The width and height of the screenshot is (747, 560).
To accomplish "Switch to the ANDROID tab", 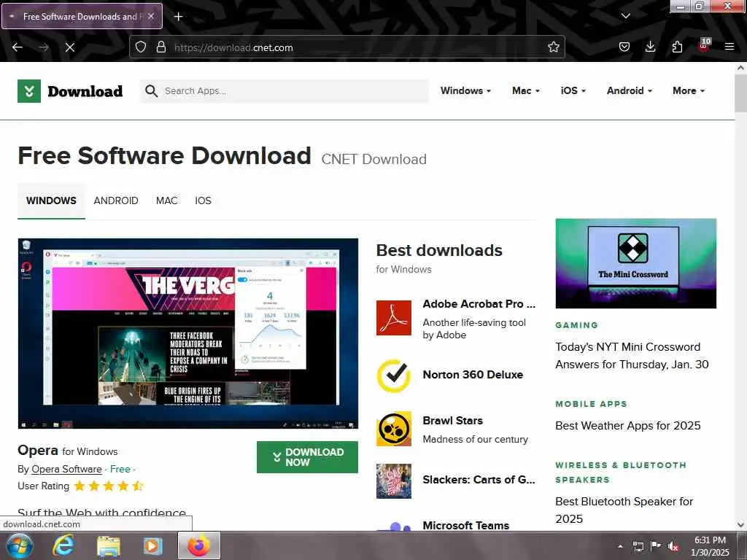I will click(116, 201).
